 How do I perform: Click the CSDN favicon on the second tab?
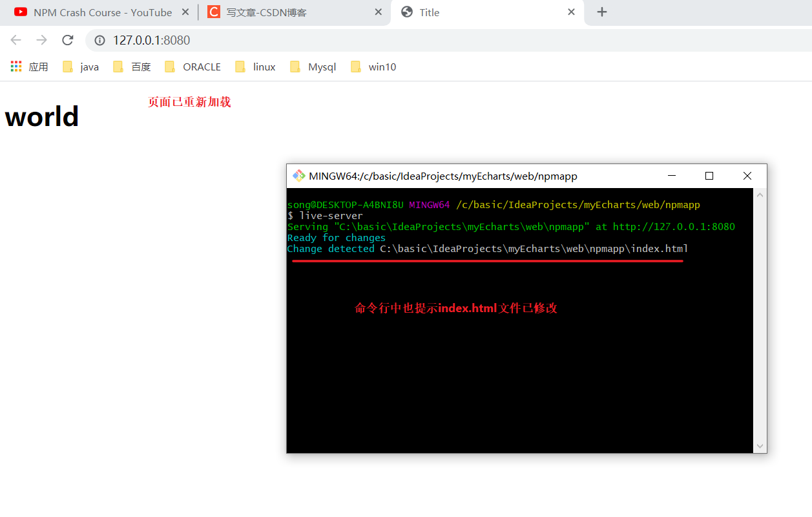[214, 12]
